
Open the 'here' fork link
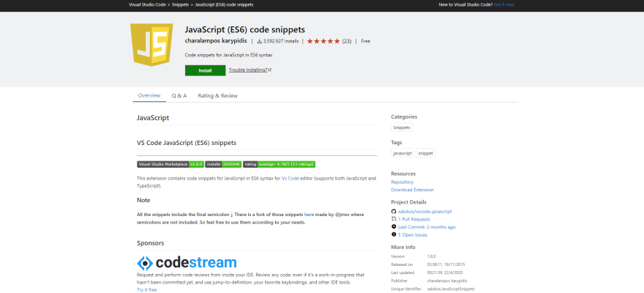[309, 215]
